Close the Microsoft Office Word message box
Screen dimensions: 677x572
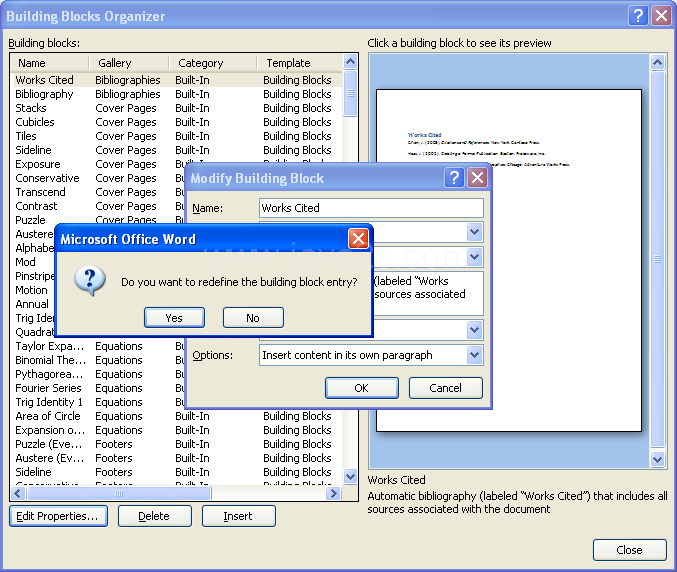click(358, 238)
